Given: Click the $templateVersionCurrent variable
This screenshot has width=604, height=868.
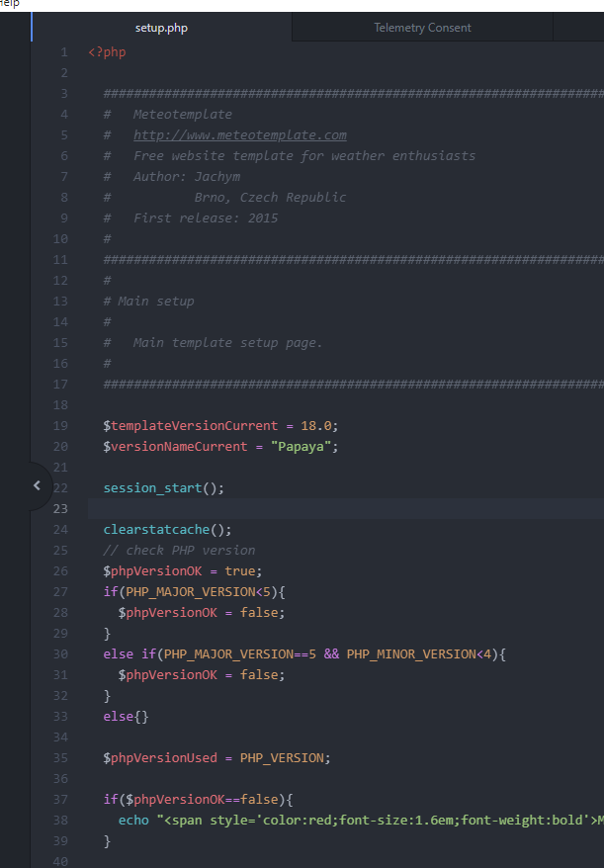Looking at the screenshot, I should 191,426.
